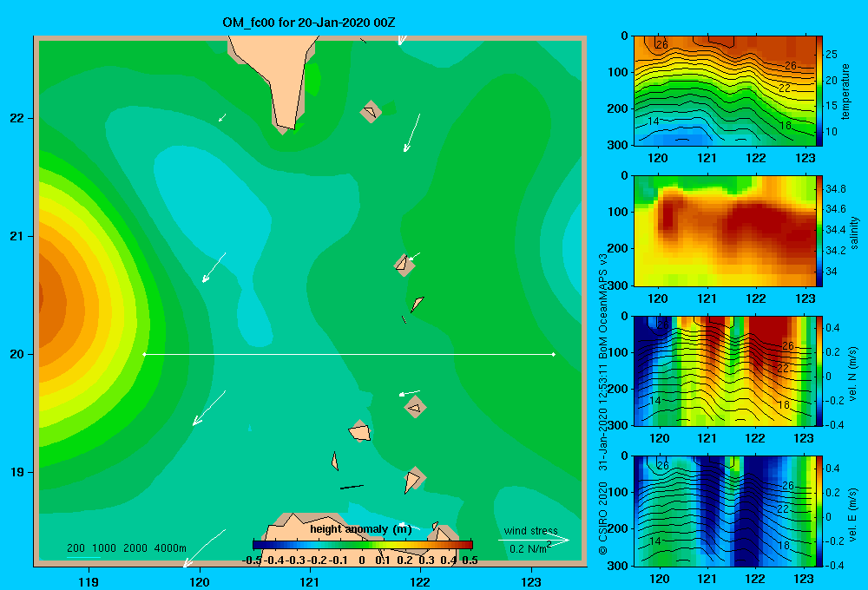Click the salinity color scale bar
Viewport: 868px width, 590px height.
[x=819, y=232]
